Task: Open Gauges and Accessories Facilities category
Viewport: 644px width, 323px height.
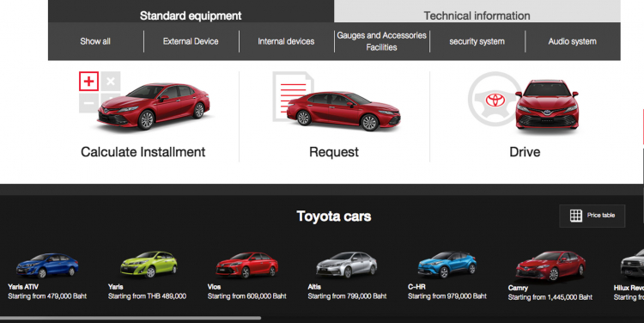Action: pos(381,41)
